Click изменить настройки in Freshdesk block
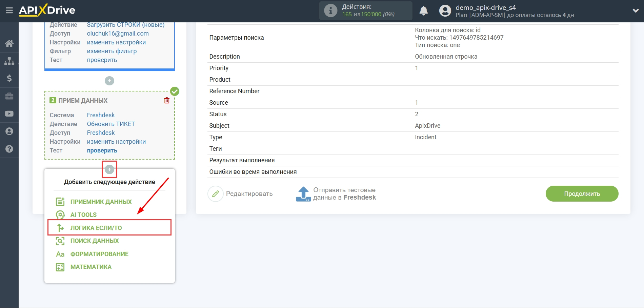The image size is (644, 308). (116, 142)
